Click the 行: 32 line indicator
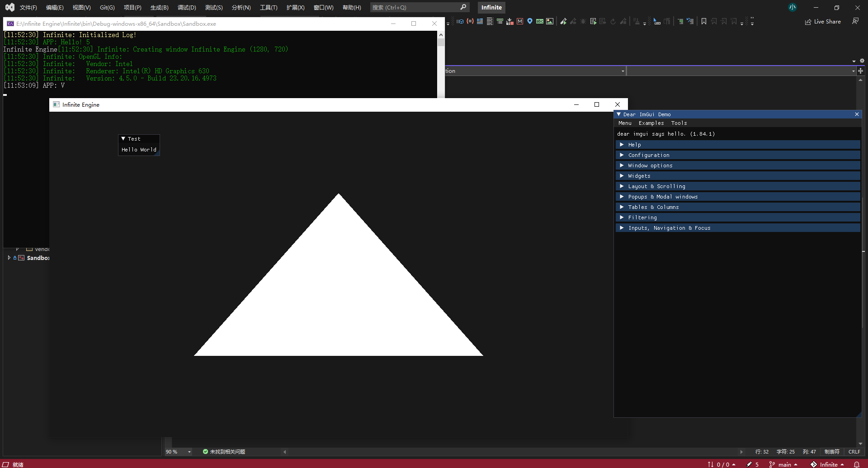 pyautogui.click(x=762, y=452)
